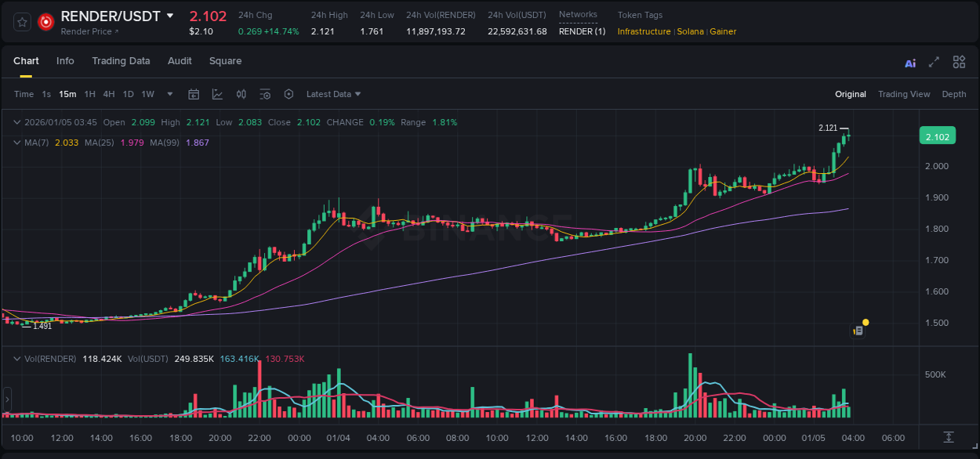
Task: Open the RENDER/USDT pair selector dropdown
Action: 169,16
